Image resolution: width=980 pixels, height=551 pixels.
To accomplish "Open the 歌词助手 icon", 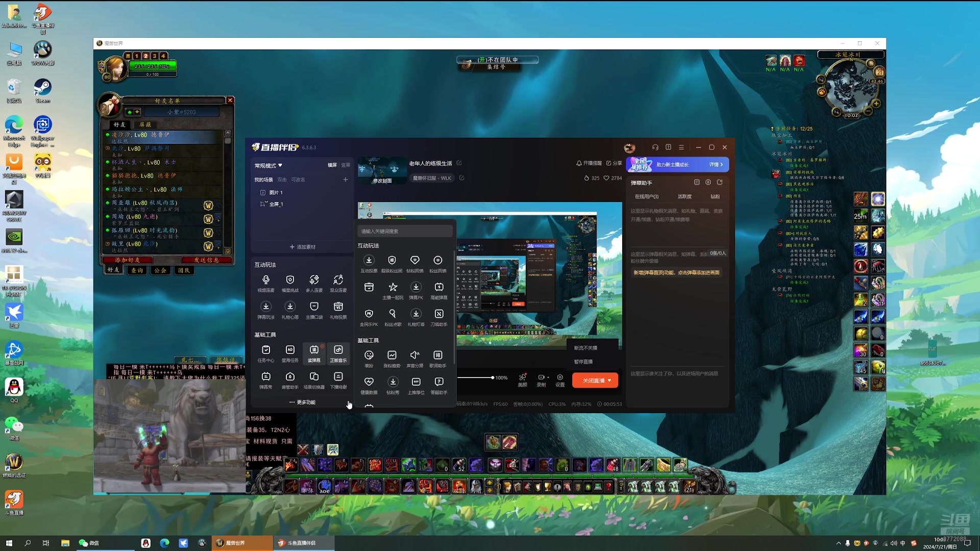I will click(x=438, y=359).
